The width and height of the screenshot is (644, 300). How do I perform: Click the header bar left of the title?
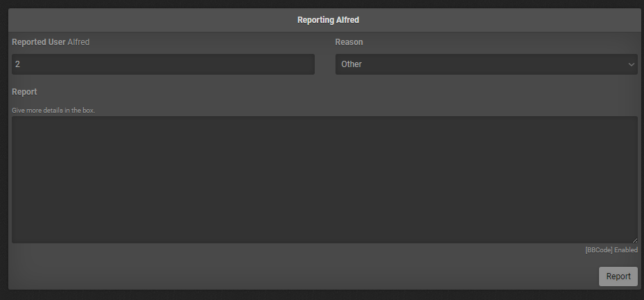coord(138,20)
